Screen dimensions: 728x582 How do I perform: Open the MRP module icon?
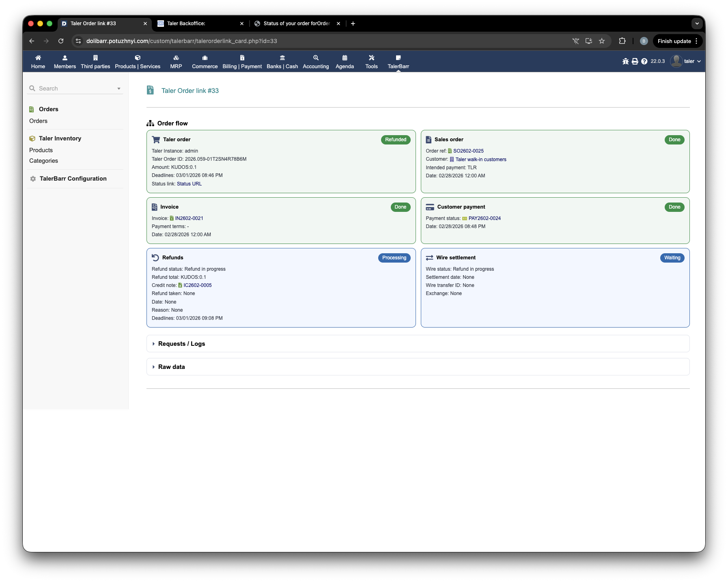coord(176,58)
